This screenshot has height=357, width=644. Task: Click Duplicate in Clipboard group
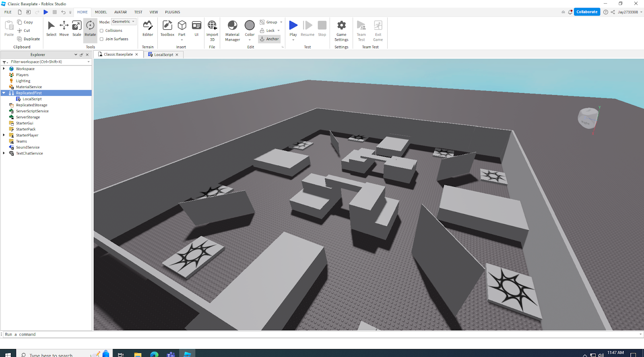pyautogui.click(x=29, y=39)
